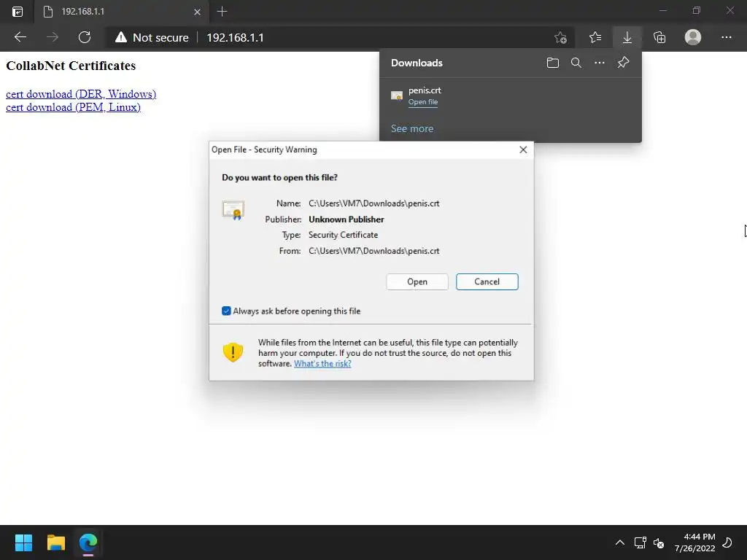The image size is (747, 560).
Task: Select the 192.168.1.1 browser tab
Action: pos(122,12)
